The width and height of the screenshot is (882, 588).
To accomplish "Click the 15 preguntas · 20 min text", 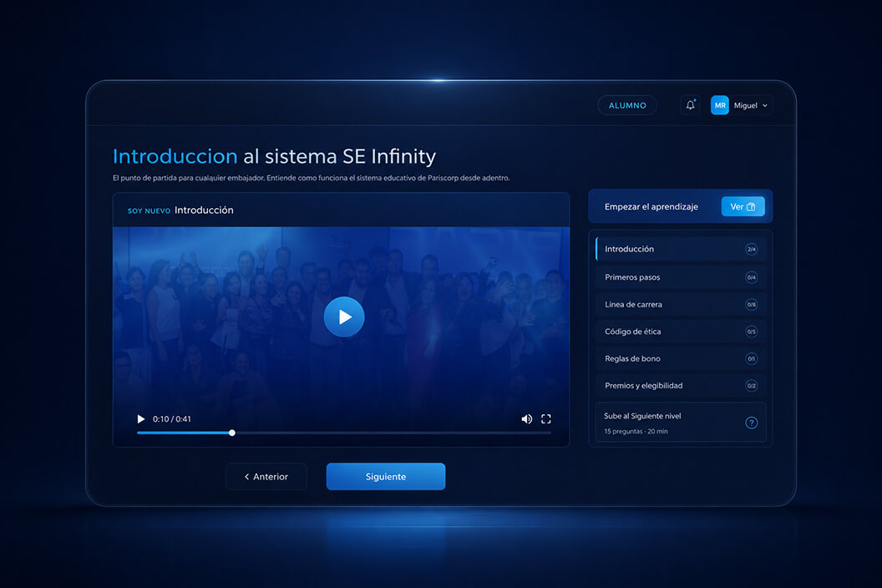I will point(636,432).
